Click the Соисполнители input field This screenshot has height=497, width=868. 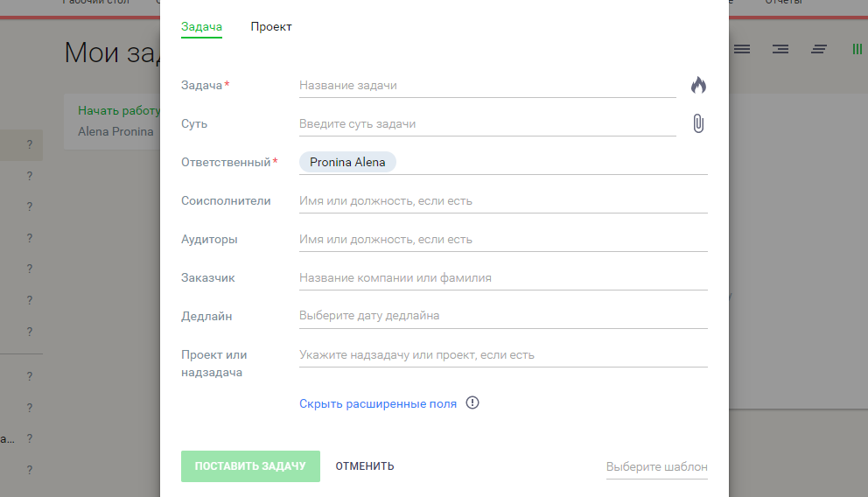(x=503, y=201)
